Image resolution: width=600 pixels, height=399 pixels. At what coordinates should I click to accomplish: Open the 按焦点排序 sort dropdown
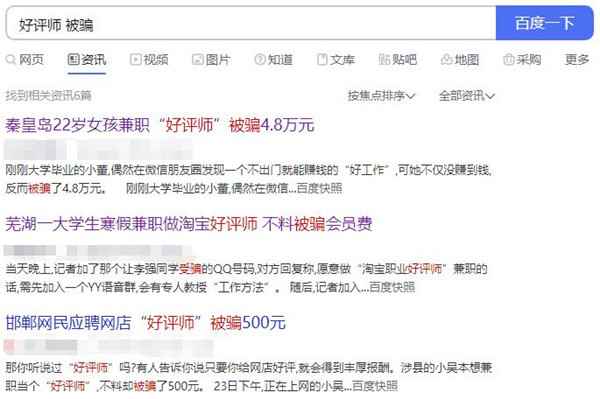point(381,96)
